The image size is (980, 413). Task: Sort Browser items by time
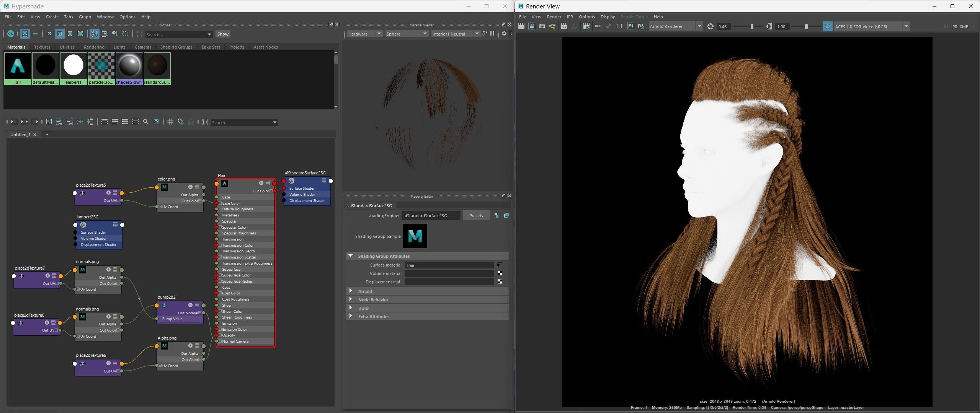pyautogui.click(x=115, y=34)
